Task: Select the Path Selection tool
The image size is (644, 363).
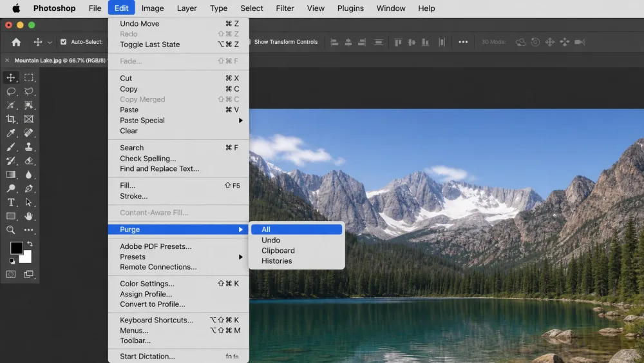Action: 29,202
